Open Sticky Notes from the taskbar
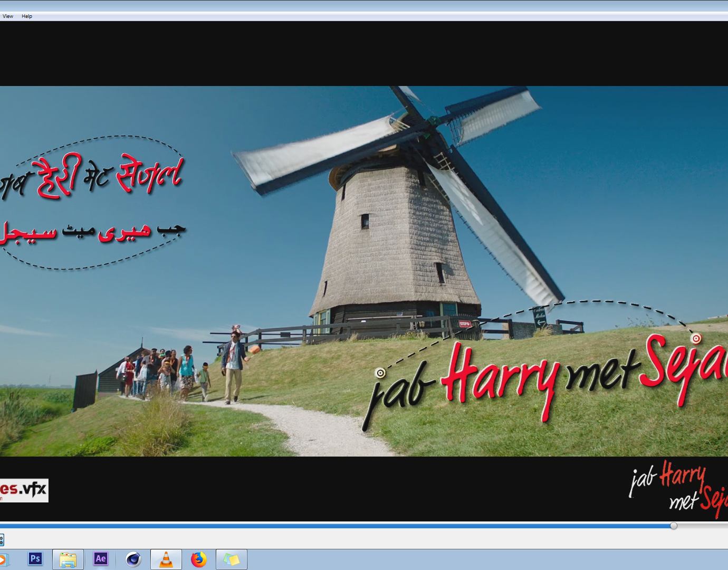 click(x=232, y=559)
